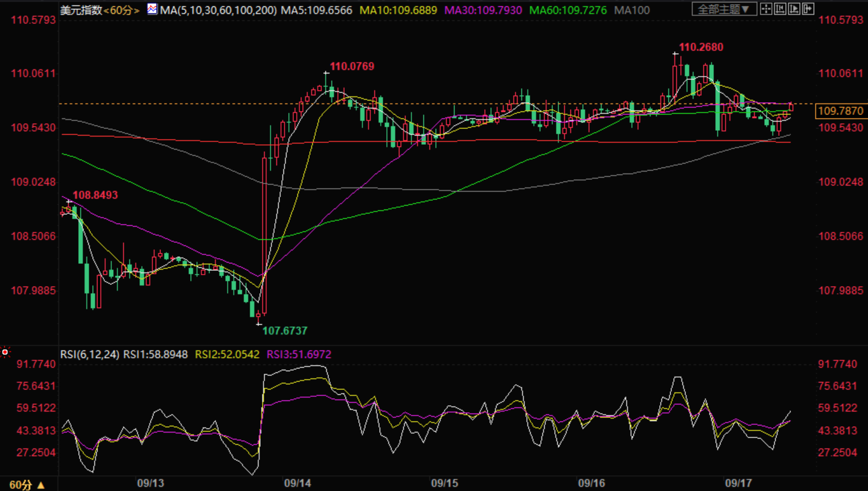Click the 109.7870 current price tag
Viewport: 868px width, 491px height.
click(841, 111)
